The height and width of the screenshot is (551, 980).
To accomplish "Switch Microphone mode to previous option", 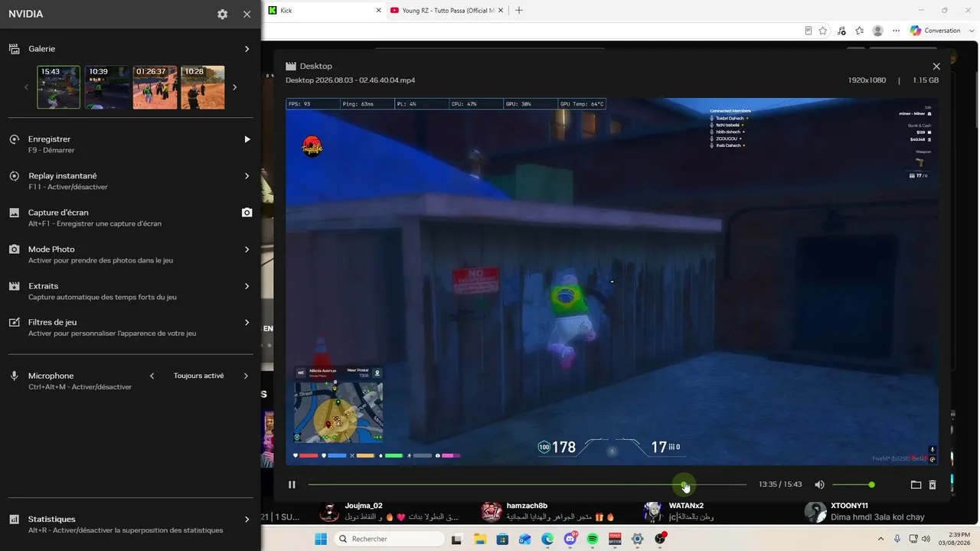I will tap(152, 376).
